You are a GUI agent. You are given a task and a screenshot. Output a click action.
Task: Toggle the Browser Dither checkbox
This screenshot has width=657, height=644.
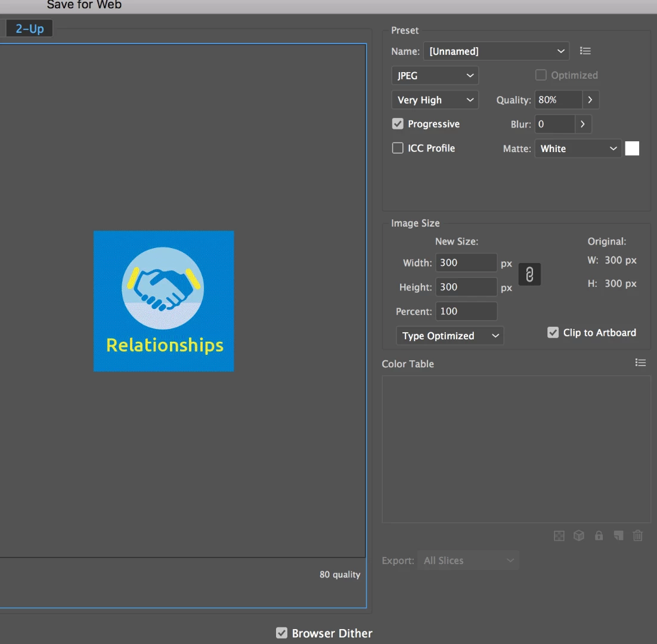pos(281,633)
